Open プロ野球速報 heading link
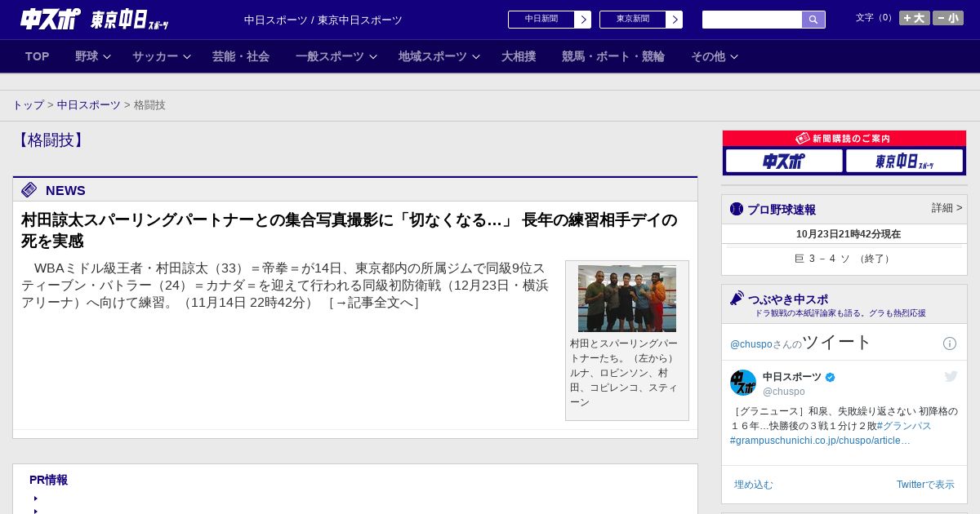This screenshot has width=980, height=514. [782, 210]
